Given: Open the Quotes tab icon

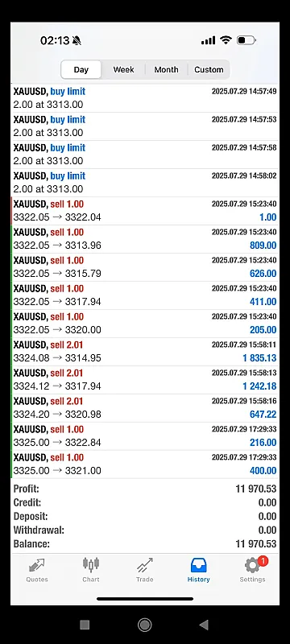Looking at the screenshot, I should (x=37, y=566).
